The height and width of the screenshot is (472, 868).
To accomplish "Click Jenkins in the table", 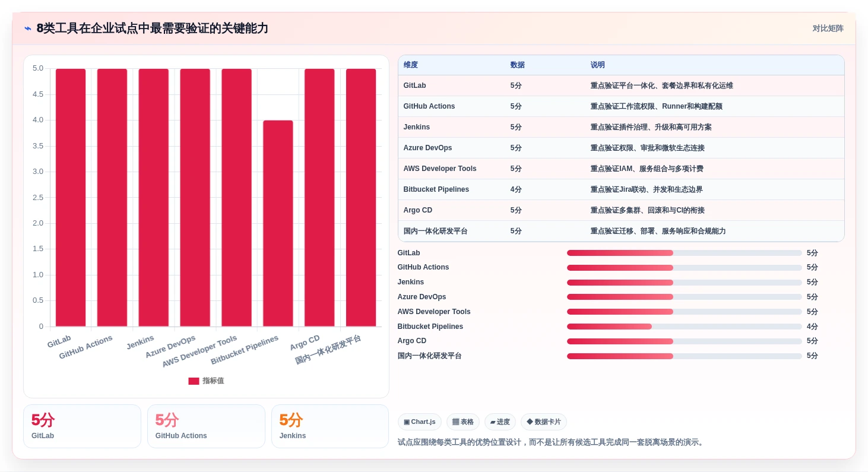I will click(416, 127).
